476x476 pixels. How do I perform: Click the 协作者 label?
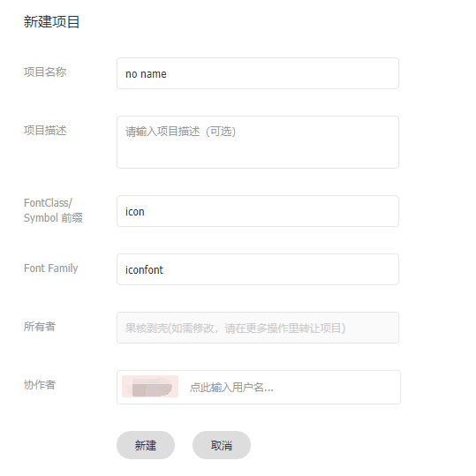pos(40,385)
